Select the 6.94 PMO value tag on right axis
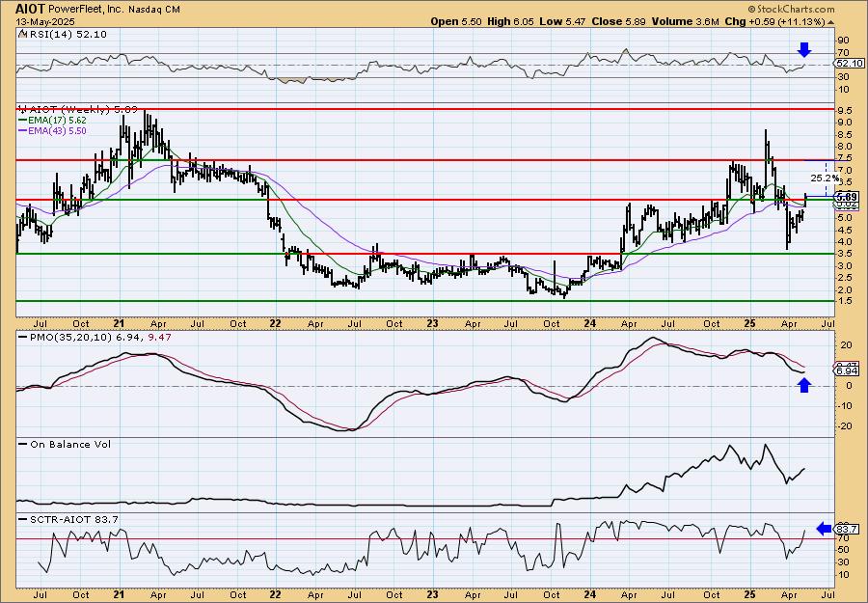 click(847, 370)
